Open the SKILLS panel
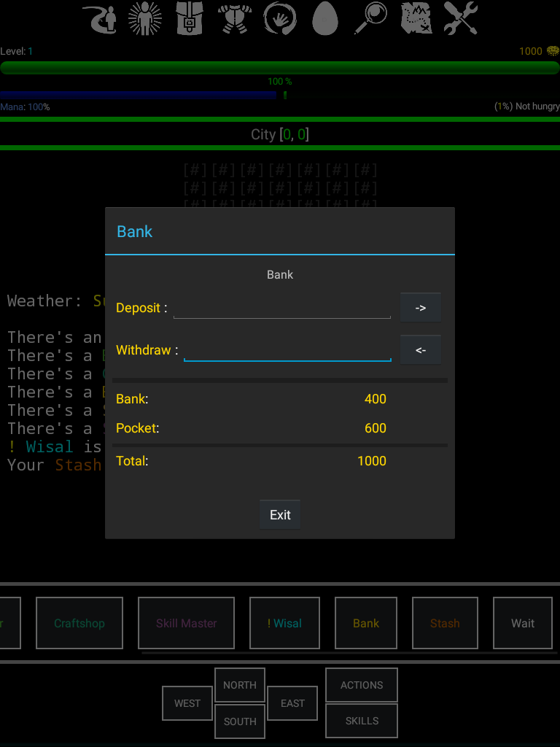This screenshot has height=747, width=560. tap(362, 721)
